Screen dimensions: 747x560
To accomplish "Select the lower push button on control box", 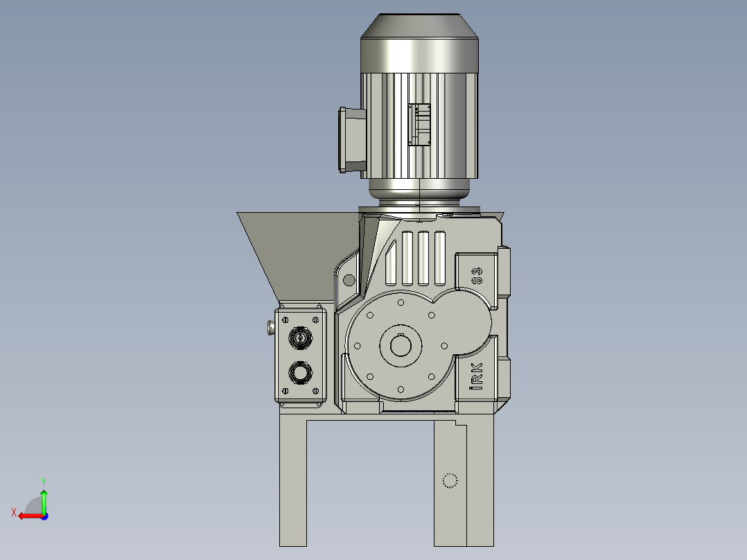I will click(x=301, y=372).
